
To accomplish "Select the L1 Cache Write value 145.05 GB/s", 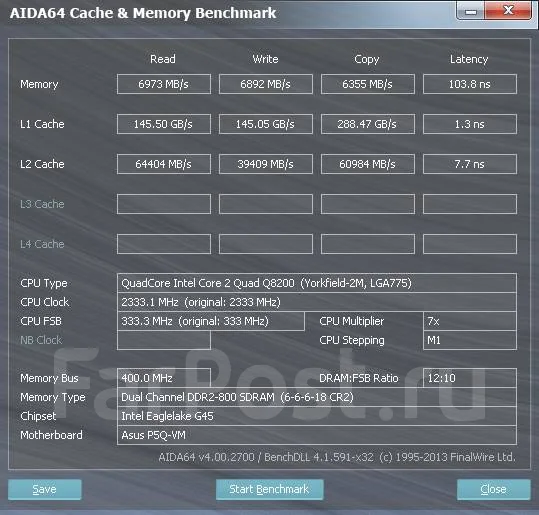I will coord(266,124).
